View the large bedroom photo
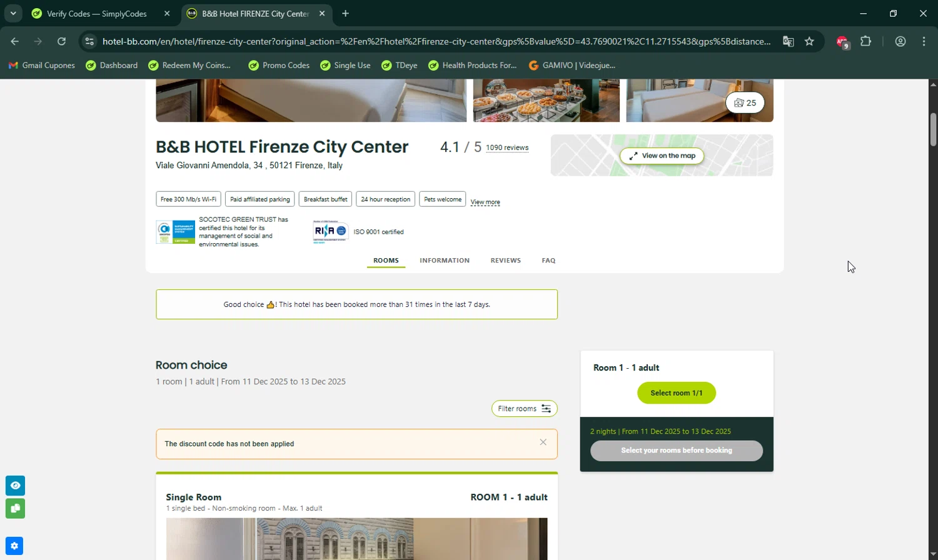Image resolution: width=938 pixels, height=560 pixels. tap(311, 100)
